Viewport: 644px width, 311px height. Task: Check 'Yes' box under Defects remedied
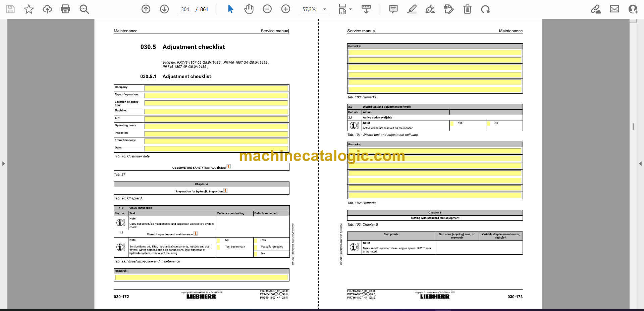click(256, 240)
